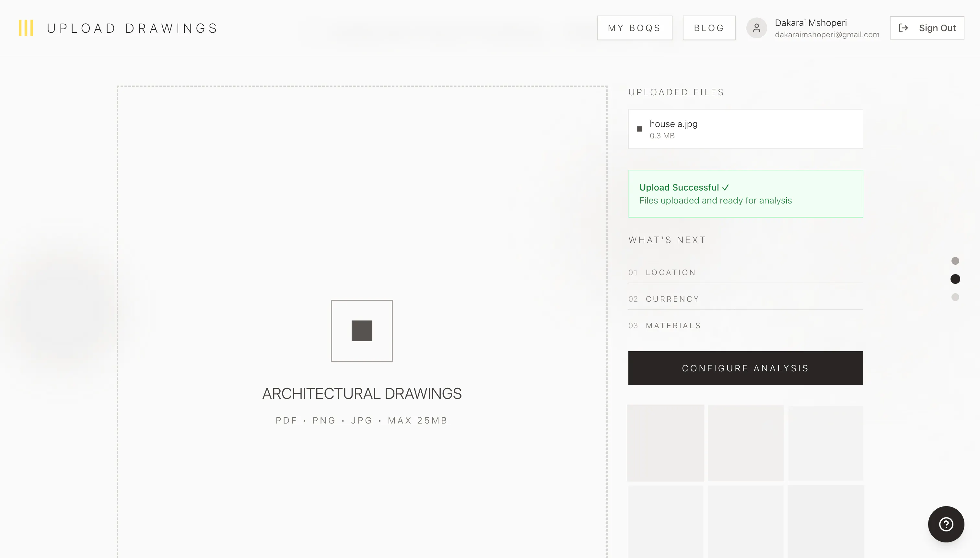This screenshot has width=980, height=558.
Task: Select the active dark middle page dot
Action: pos(955,279)
